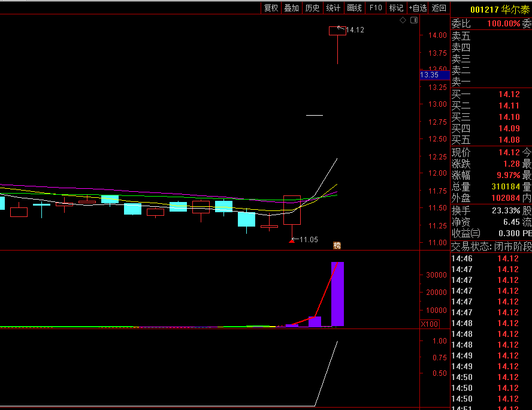Click 返回 to go back
The image size is (532, 410).
coord(439,8)
